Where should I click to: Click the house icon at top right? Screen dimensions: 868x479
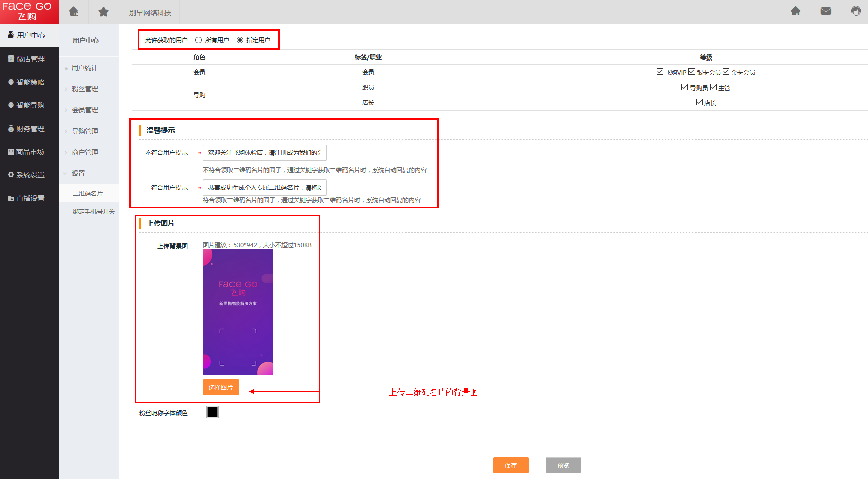tap(795, 11)
